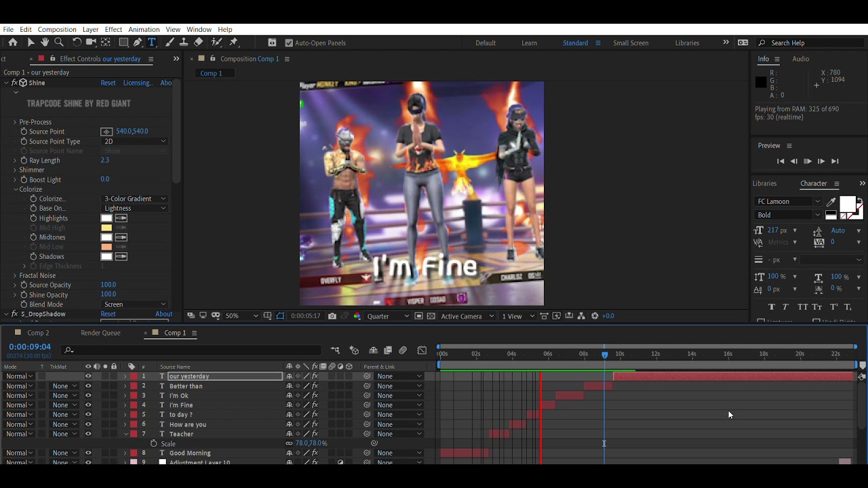This screenshot has width=868, height=488.
Task: Click the reset exposure icon
Action: point(595,316)
